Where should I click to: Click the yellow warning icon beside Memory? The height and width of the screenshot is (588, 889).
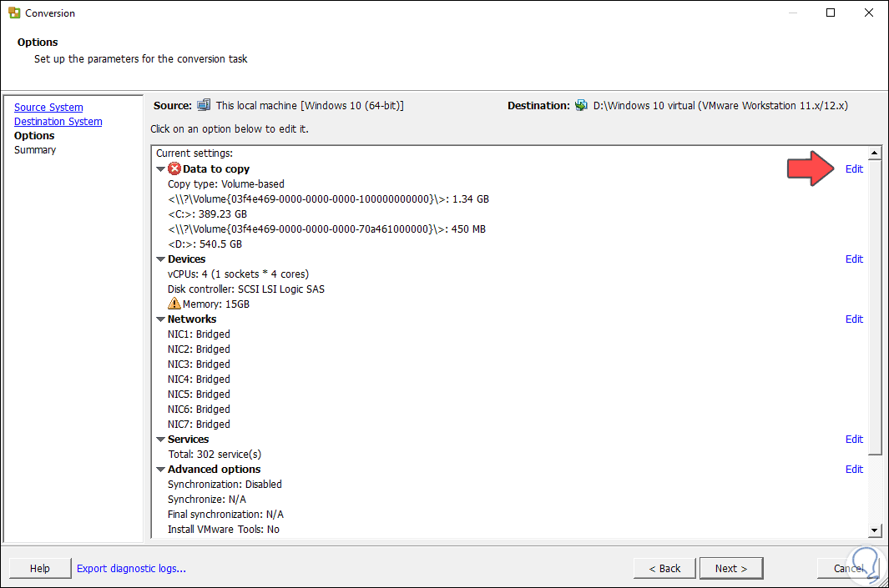point(174,304)
